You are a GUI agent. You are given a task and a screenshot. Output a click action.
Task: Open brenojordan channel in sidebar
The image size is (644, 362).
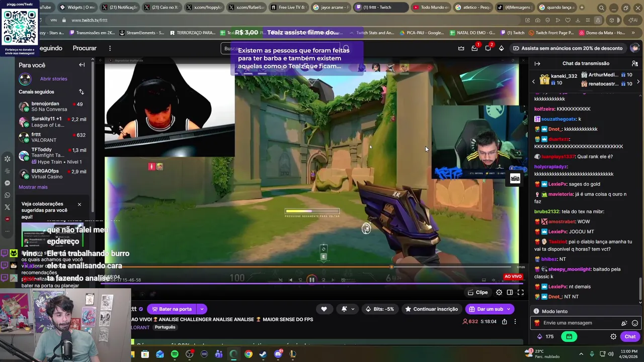coord(53,107)
